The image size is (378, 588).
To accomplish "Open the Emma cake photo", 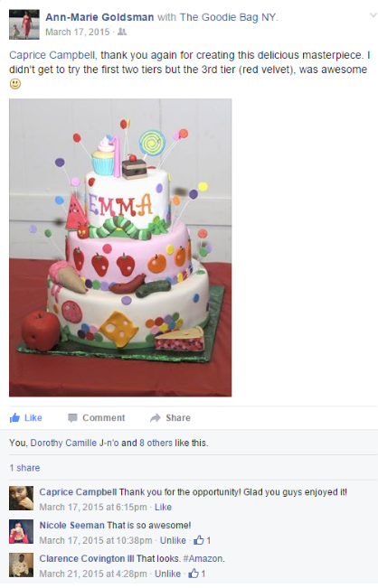I will pos(120,247).
